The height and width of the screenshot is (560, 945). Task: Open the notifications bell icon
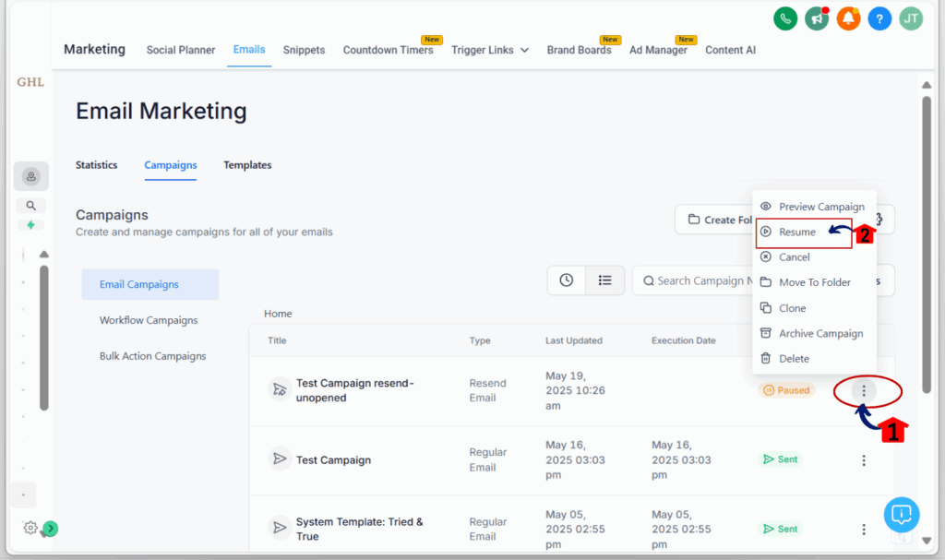(x=848, y=18)
